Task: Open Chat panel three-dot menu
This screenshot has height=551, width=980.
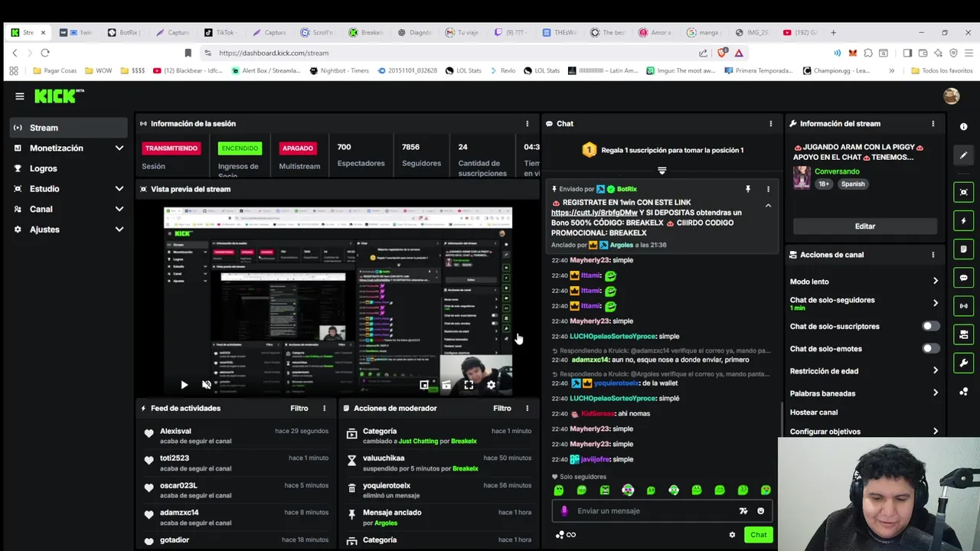Action: tap(771, 123)
